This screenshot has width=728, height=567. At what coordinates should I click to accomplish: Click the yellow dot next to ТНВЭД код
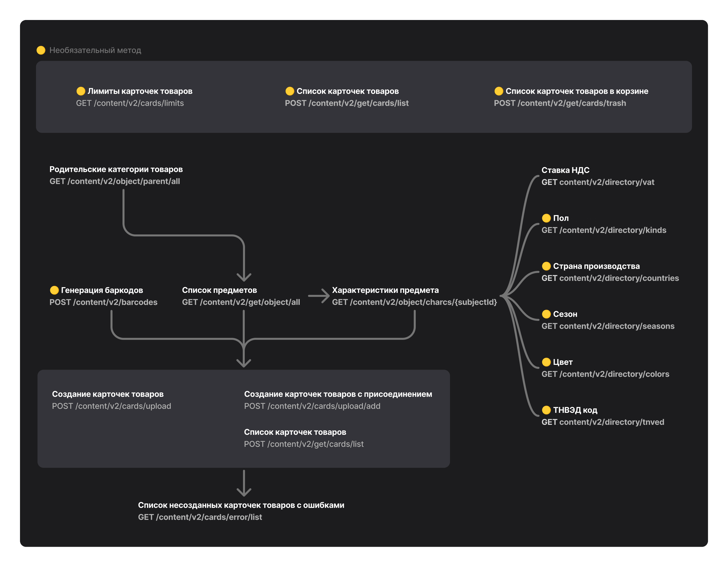point(546,410)
